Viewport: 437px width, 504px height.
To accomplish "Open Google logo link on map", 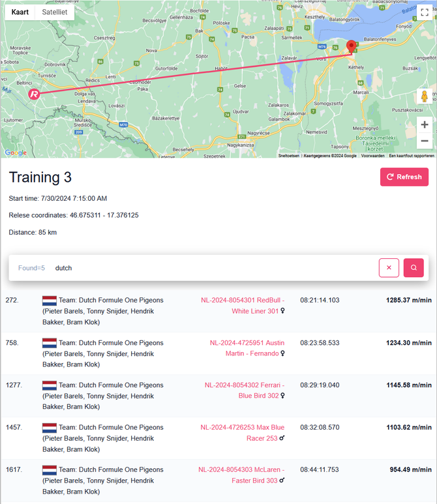I will [16, 153].
